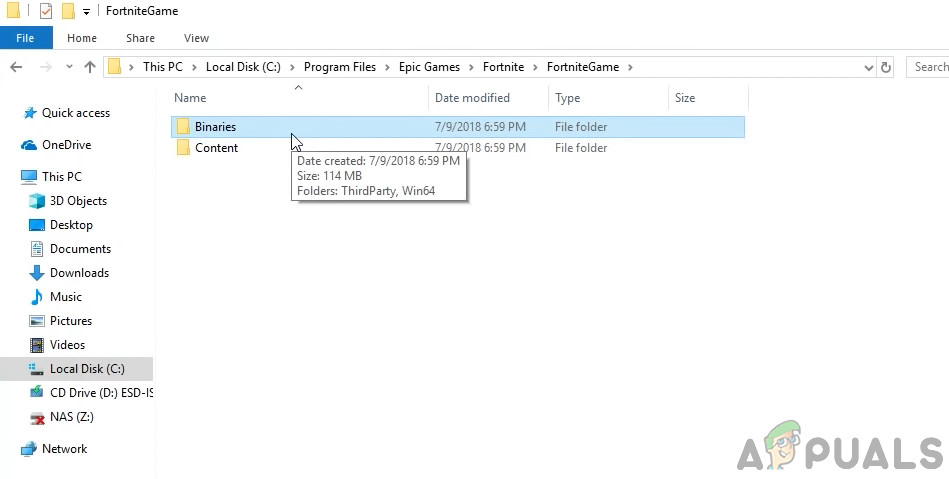Click the Downloads arrow icon
The width and height of the screenshot is (949, 479).
(x=37, y=273)
